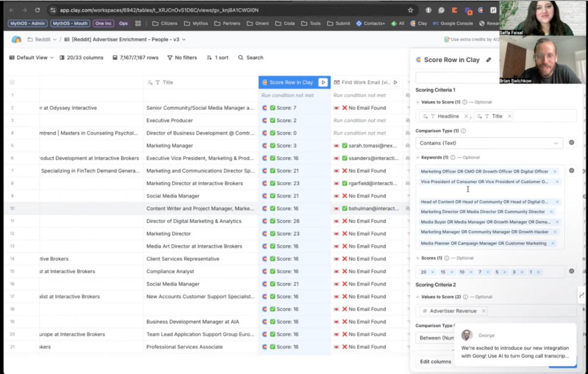Image resolution: width=588 pixels, height=374 pixels.
Task: Reload the page in the browser
Action: click(x=37, y=10)
